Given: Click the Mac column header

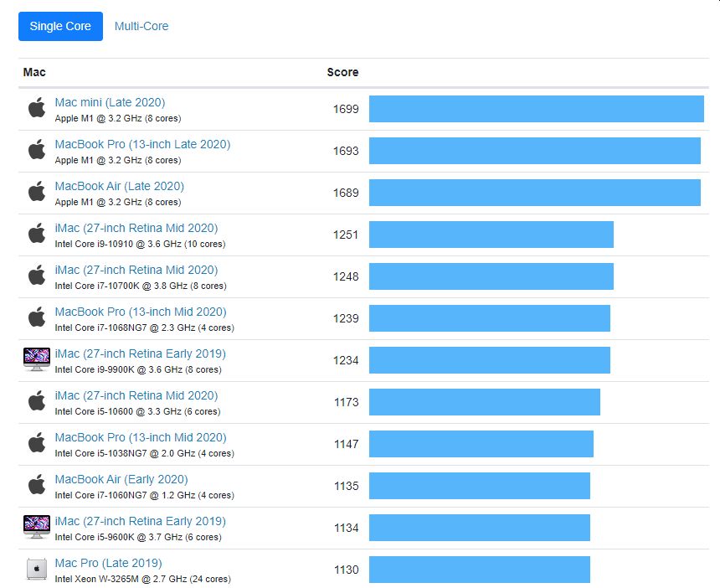Looking at the screenshot, I should tap(34, 72).
